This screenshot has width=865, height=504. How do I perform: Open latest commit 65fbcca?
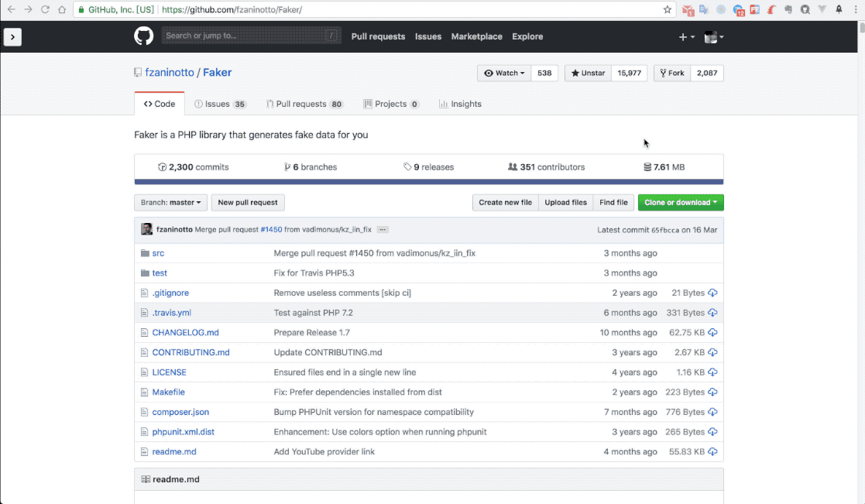click(x=665, y=230)
